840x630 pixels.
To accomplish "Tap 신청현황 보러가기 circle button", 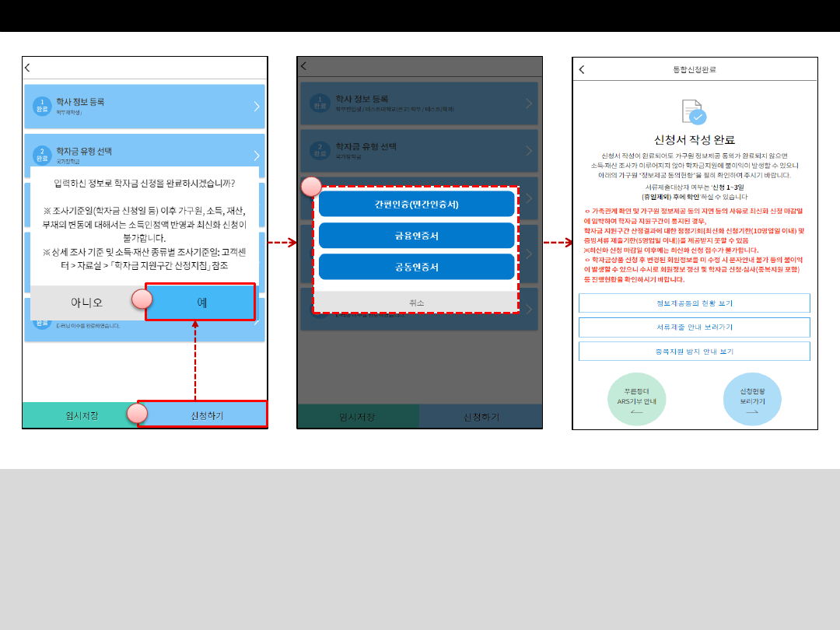I will click(x=752, y=399).
